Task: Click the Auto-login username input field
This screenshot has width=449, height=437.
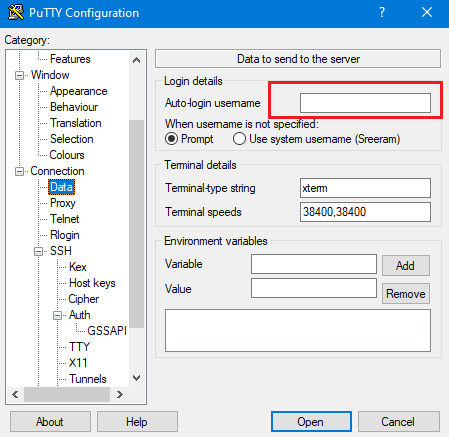Action: [x=365, y=103]
